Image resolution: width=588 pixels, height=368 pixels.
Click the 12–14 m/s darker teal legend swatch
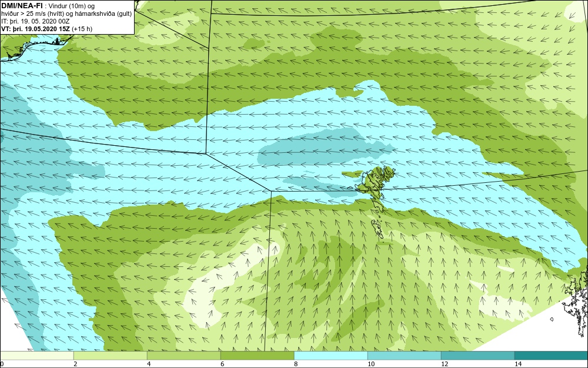[477, 355]
